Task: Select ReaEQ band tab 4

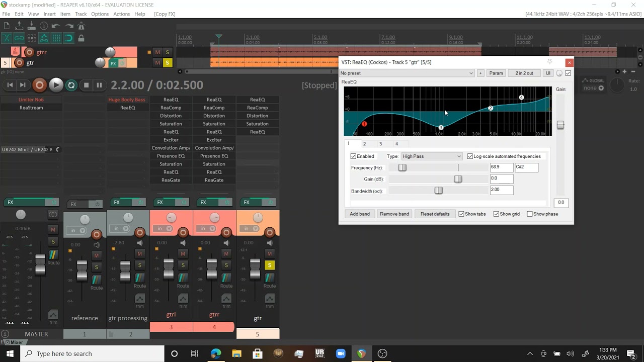Action: [x=396, y=144]
